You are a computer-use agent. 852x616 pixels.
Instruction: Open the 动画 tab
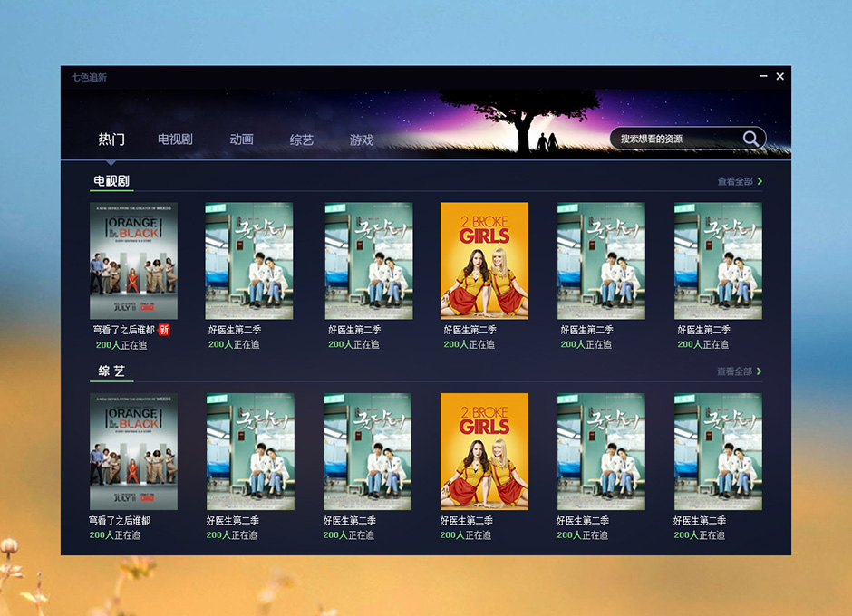tap(241, 140)
